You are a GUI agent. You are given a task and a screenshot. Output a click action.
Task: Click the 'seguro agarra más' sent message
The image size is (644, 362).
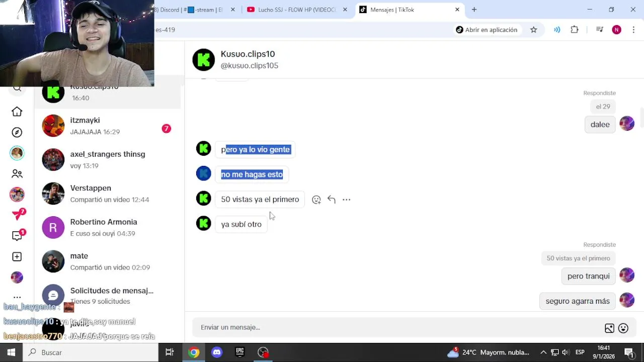point(578,301)
